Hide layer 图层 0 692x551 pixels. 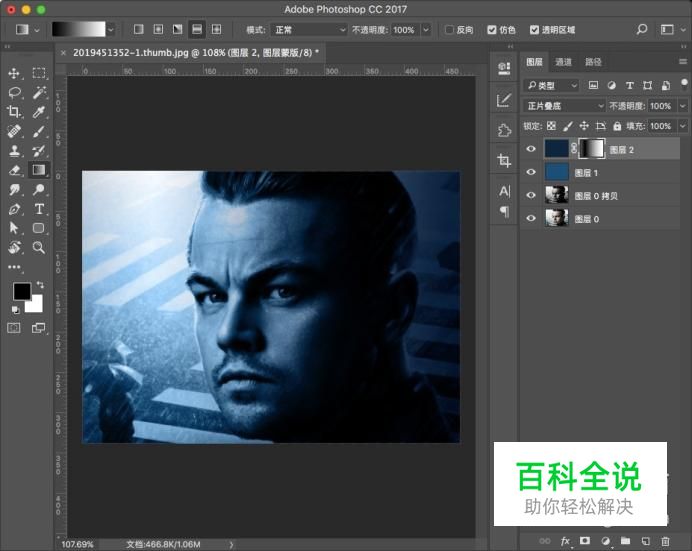pyautogui.click(x=531, y=218)
